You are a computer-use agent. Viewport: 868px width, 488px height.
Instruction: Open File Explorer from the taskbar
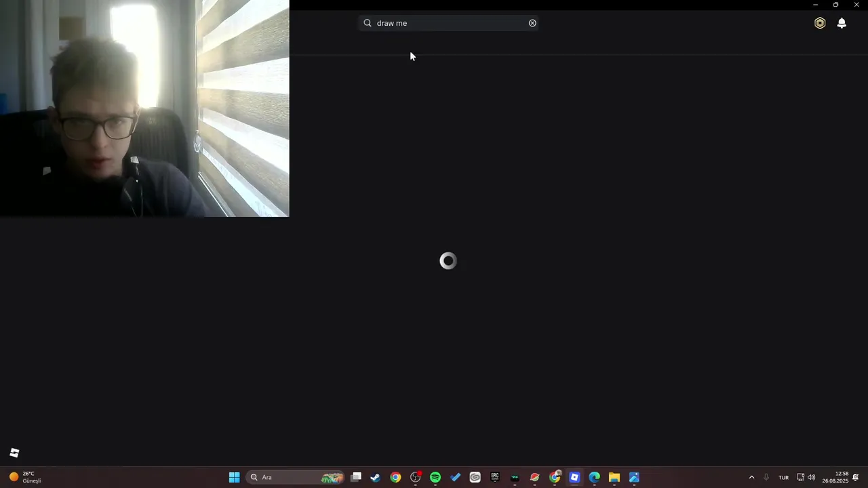point(614,477)
